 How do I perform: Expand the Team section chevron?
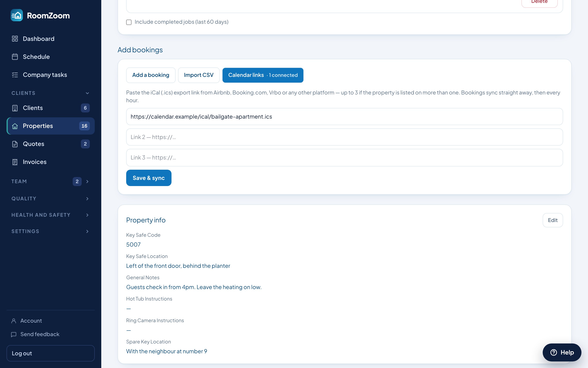[87, 182]
